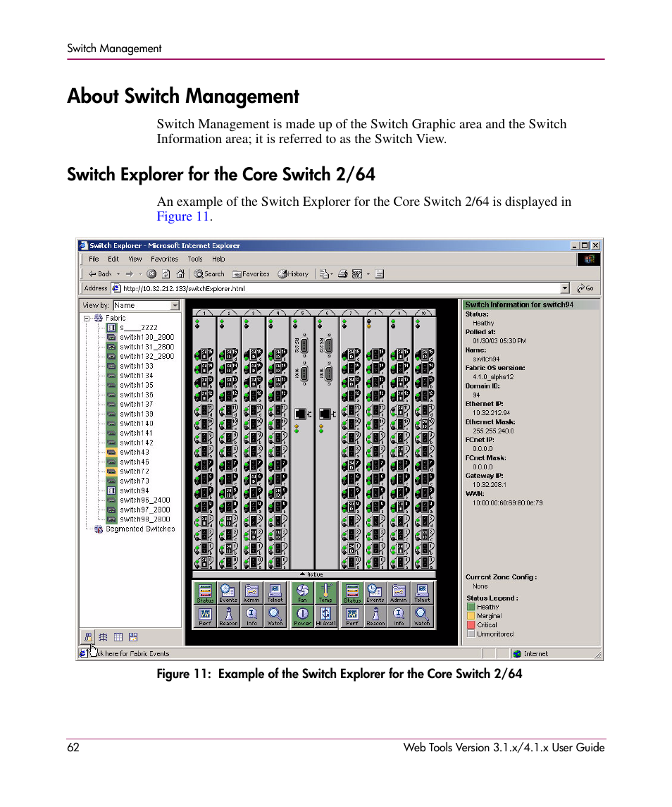Open the Zone Admin icon below the tree
This screenshot has height=807, width=672.
coord(133,637)
